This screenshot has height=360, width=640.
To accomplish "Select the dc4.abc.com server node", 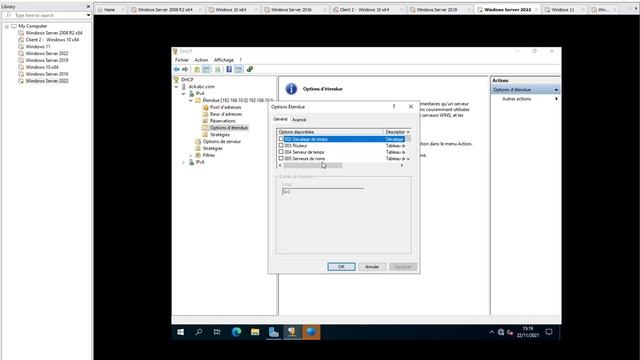I will 201,87.
